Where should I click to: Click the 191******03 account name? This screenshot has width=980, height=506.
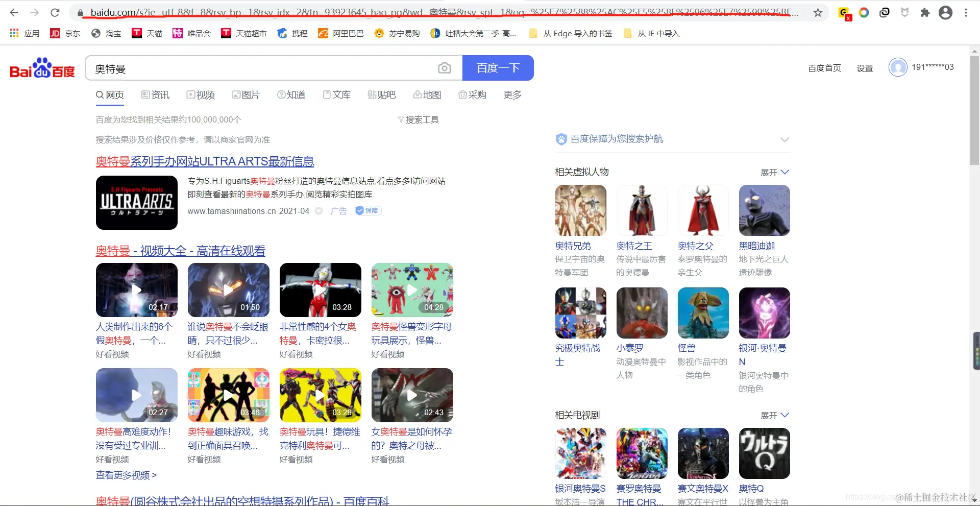point(933,67)
